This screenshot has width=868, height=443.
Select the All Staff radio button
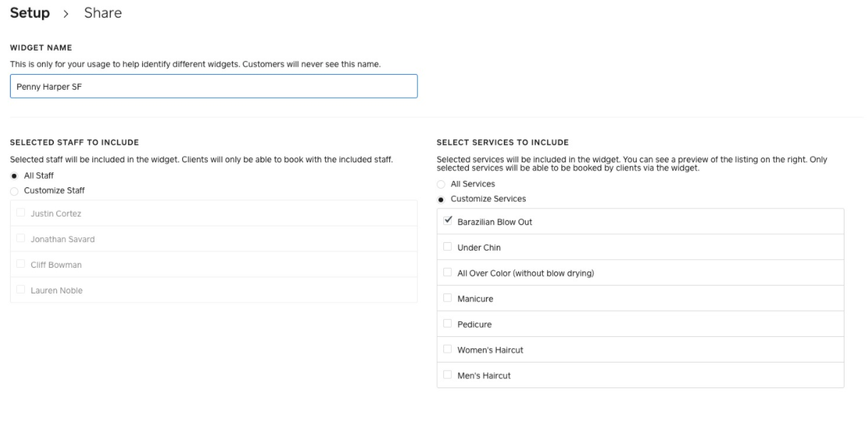point(14,175)
